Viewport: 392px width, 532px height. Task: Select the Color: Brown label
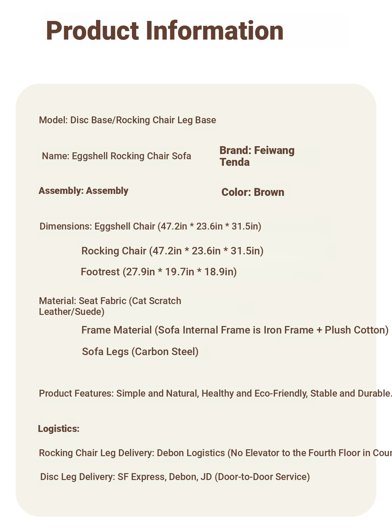pyautogui.click(x=253, y=192)
